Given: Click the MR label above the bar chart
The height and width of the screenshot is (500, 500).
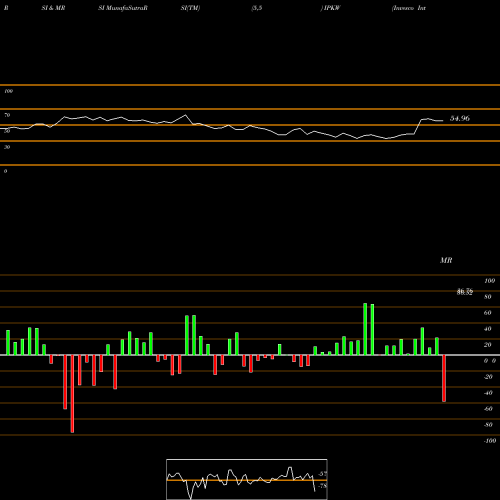Looking at the screenshot, I should coord(446,260).
